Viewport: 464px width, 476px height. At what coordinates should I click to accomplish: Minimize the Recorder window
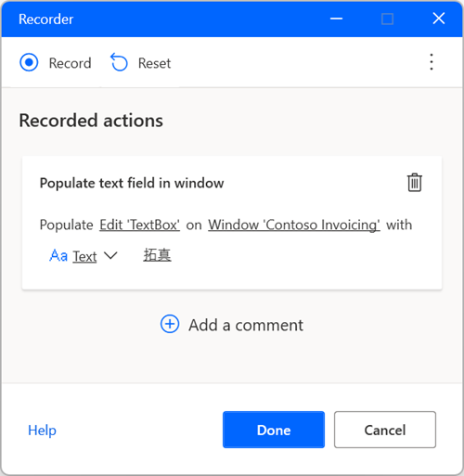tap(336, 19)
